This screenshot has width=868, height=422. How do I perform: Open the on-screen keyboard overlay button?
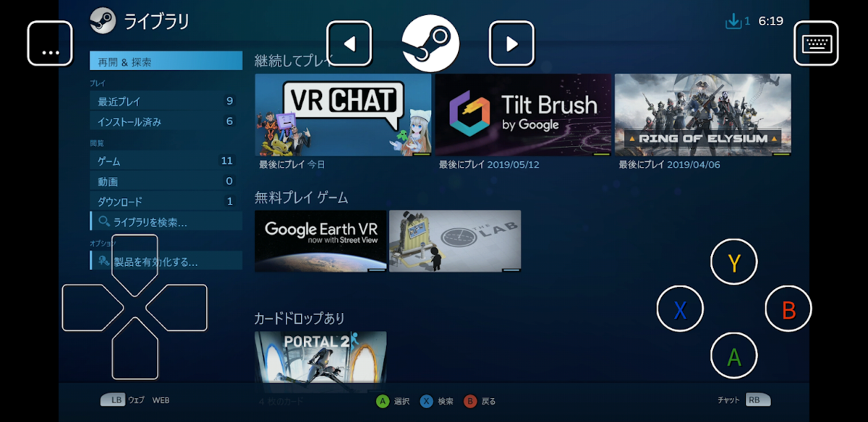(x=817, y=43)
